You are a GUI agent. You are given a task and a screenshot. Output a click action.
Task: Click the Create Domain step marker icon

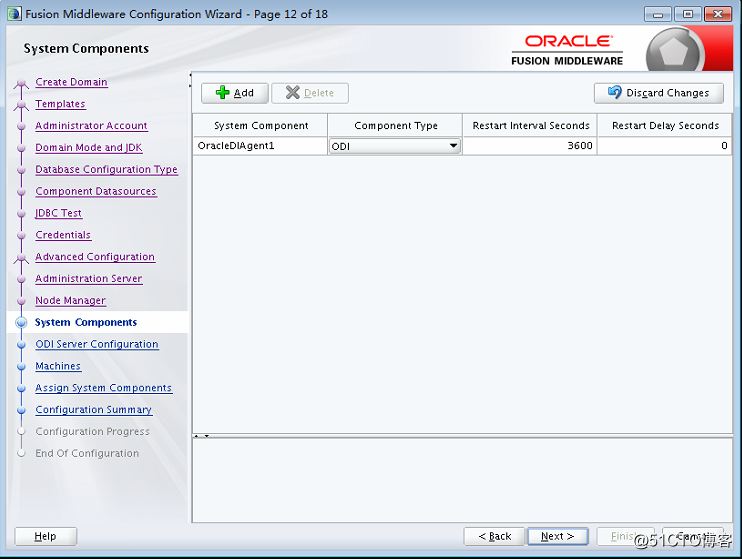[21, 84]
